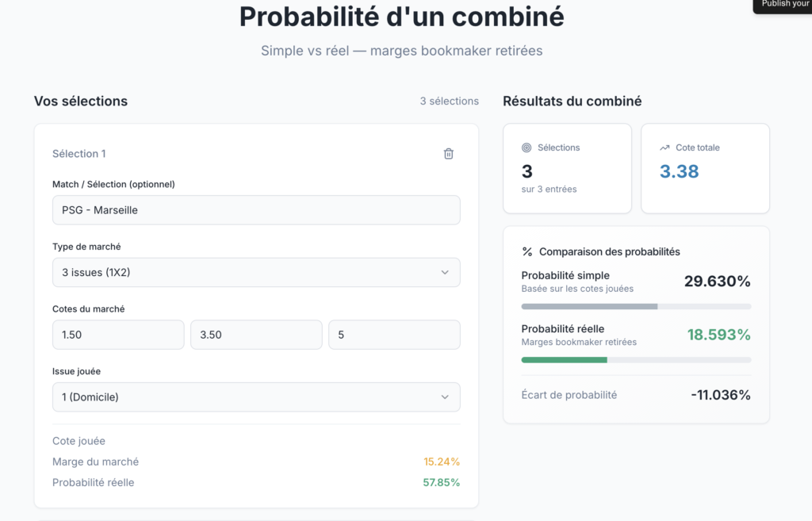Click the Publish your button

click(x=783, y=5)
